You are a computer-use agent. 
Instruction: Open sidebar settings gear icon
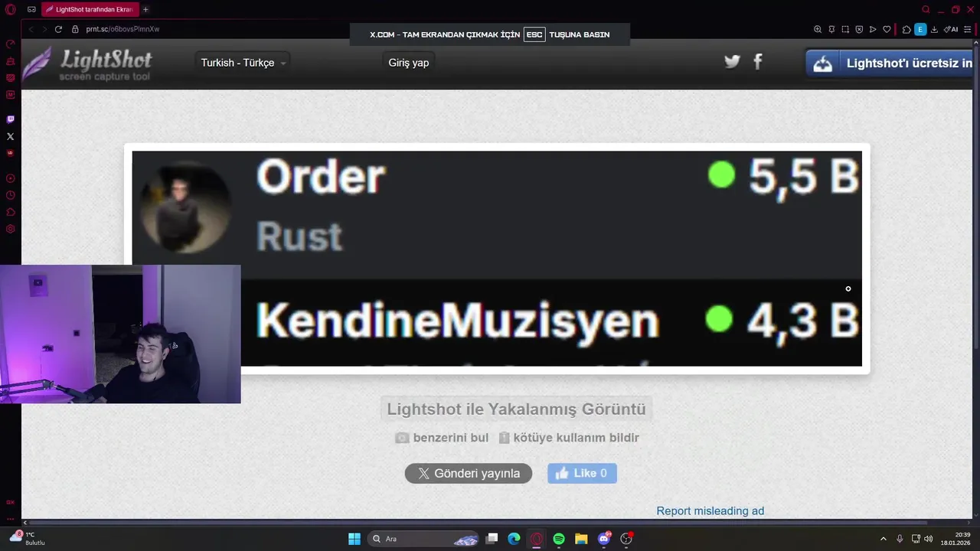[x=10, y=229]
